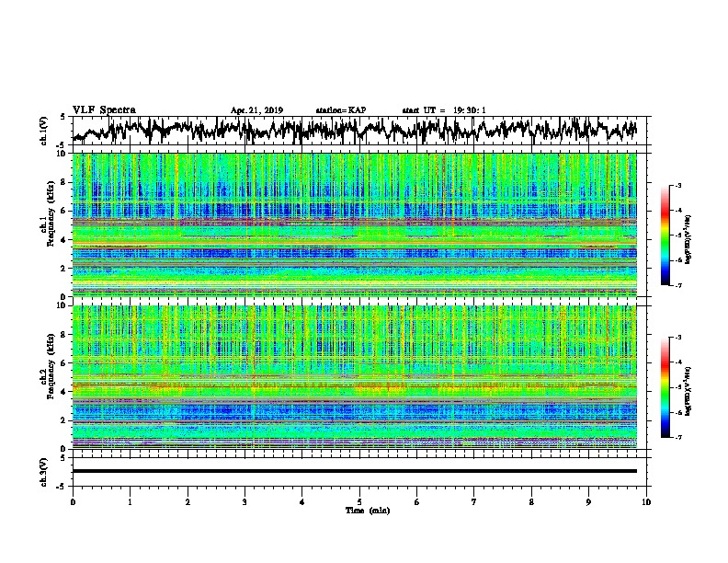Click the 'start UT = 19:30: 1' text
This screenshot has width=728, height=563.
click(444, 110)
